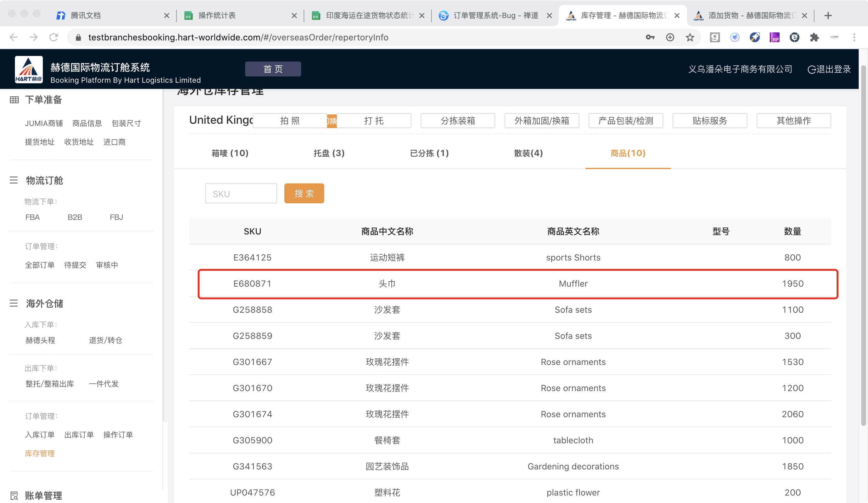Click the 下单准备 grid icon
The height and width of the screenshot is (503, 868).
click(14, 100)
